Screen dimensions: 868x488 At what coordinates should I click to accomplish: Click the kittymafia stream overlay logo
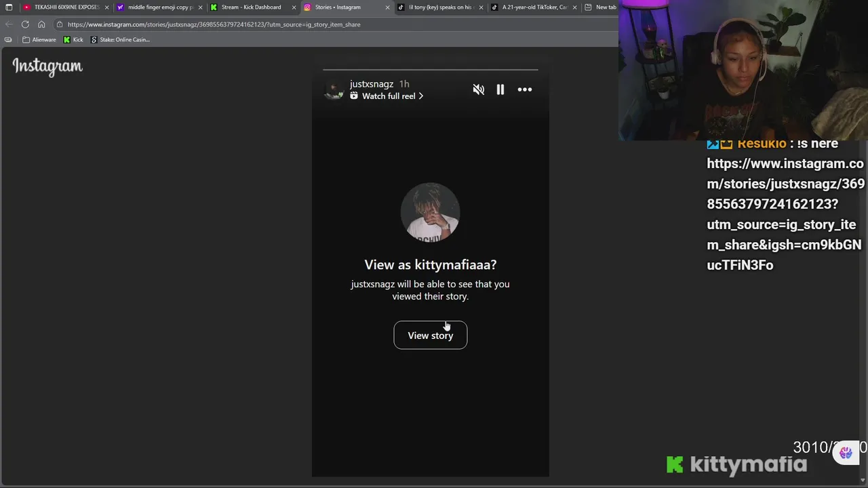(737, 464)
